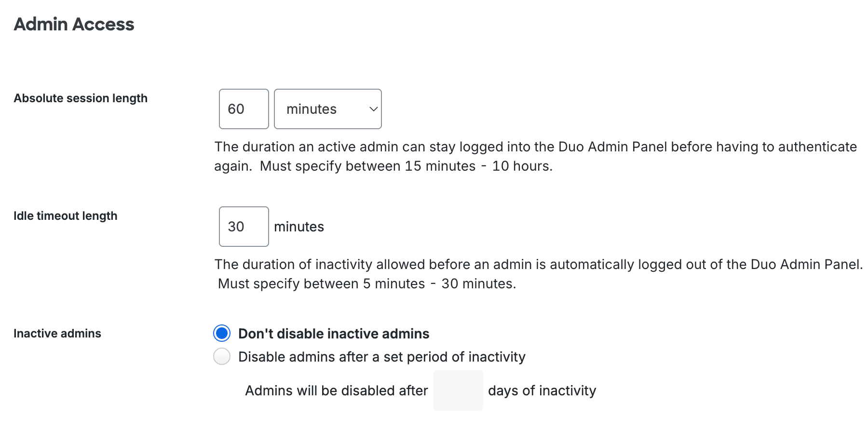Click the description about inactivity before automatic logout

538,264
